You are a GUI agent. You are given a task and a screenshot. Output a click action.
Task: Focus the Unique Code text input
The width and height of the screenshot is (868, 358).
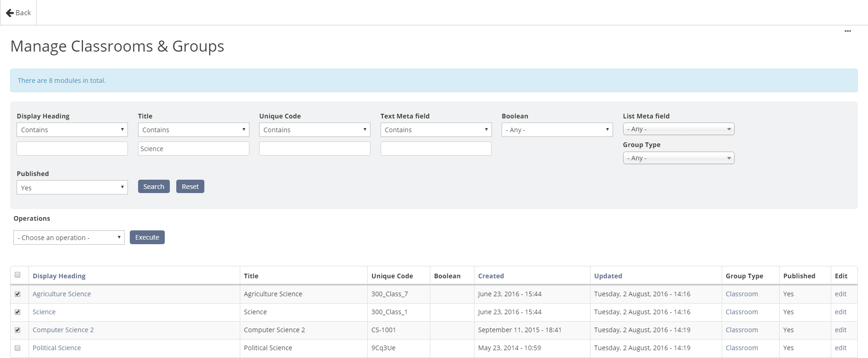(x=315, y=148)
